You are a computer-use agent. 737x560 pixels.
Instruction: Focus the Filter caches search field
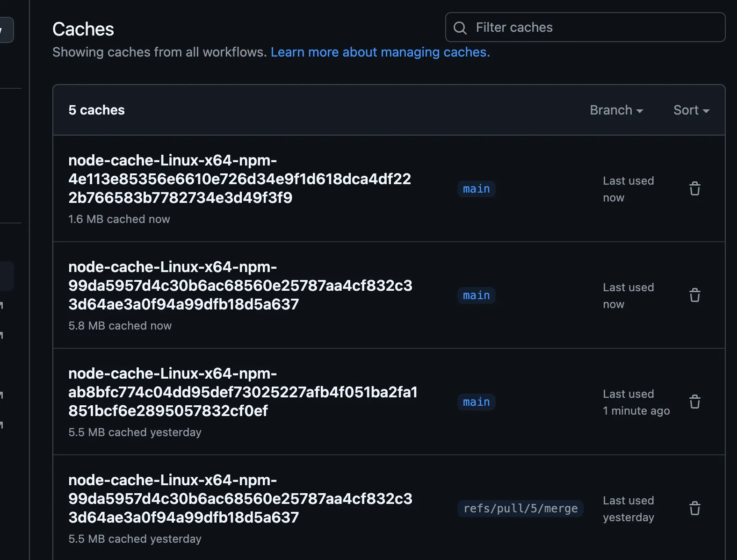pyautogui.click(x=594, y=28)
